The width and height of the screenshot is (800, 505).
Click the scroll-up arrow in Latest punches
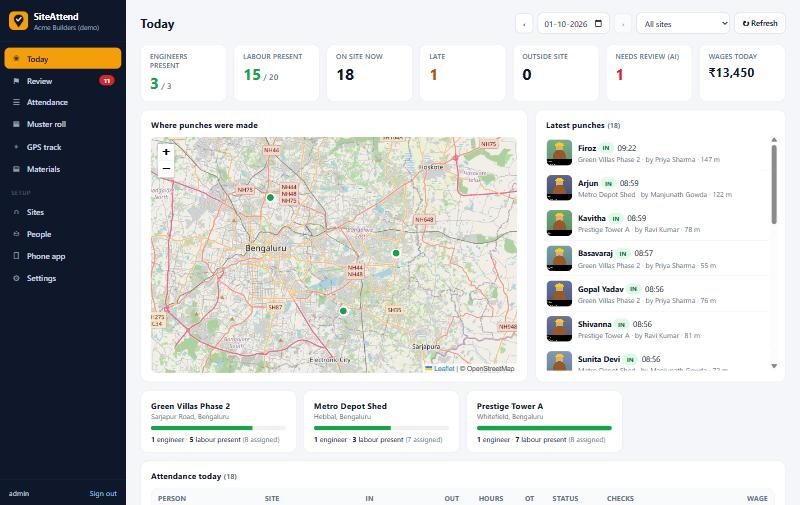774,140
